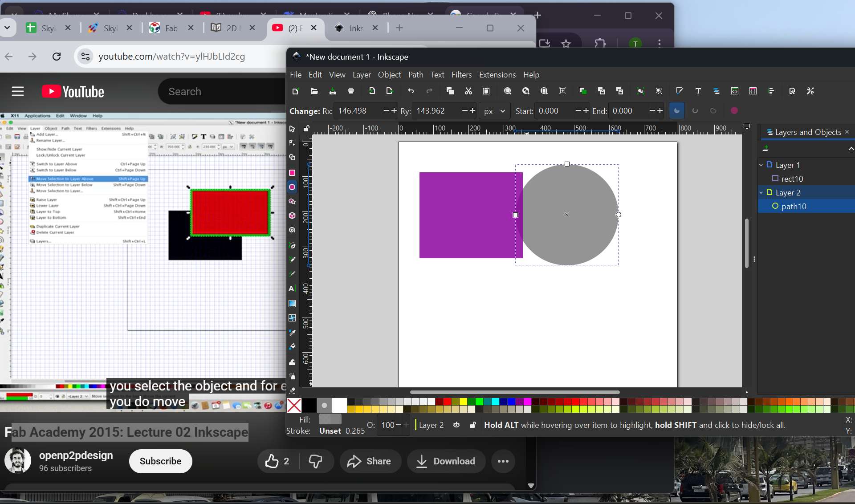Screen dimensions: 855x504
Task: Collapse Layer 1 in Layers panel
Action: (761, 165)
